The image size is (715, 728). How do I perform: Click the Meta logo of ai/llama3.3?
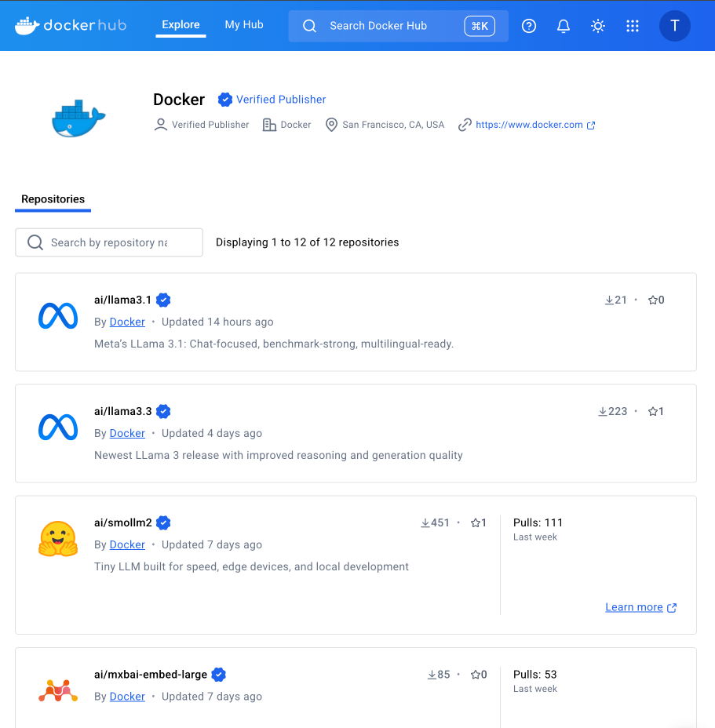[x=58, y=427]
